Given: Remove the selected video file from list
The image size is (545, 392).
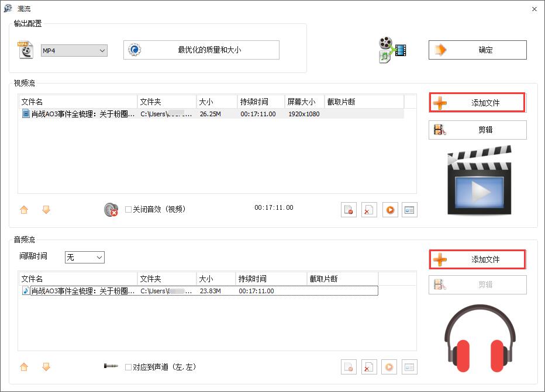Looking at the screenshot, I should pyautogui.click(x=349, y=209).
